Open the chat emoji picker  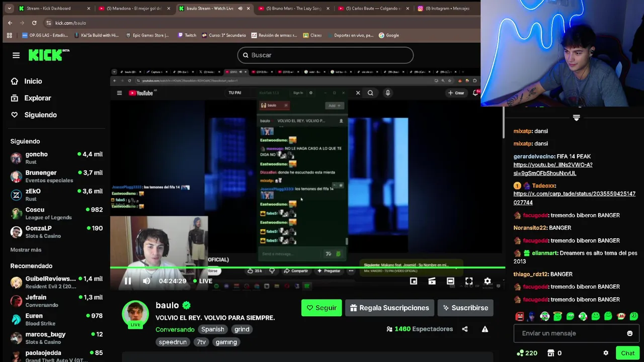coord(630,333)
